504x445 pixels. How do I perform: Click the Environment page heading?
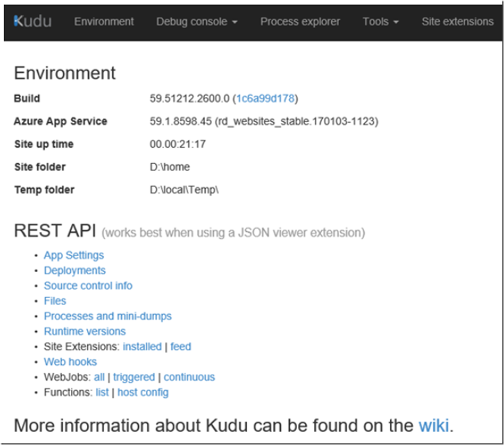click(65, 73)
